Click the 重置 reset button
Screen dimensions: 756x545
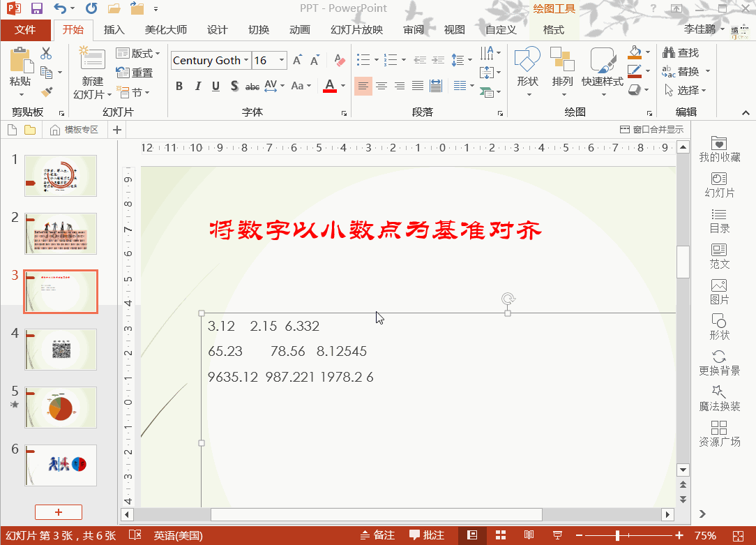135,73
